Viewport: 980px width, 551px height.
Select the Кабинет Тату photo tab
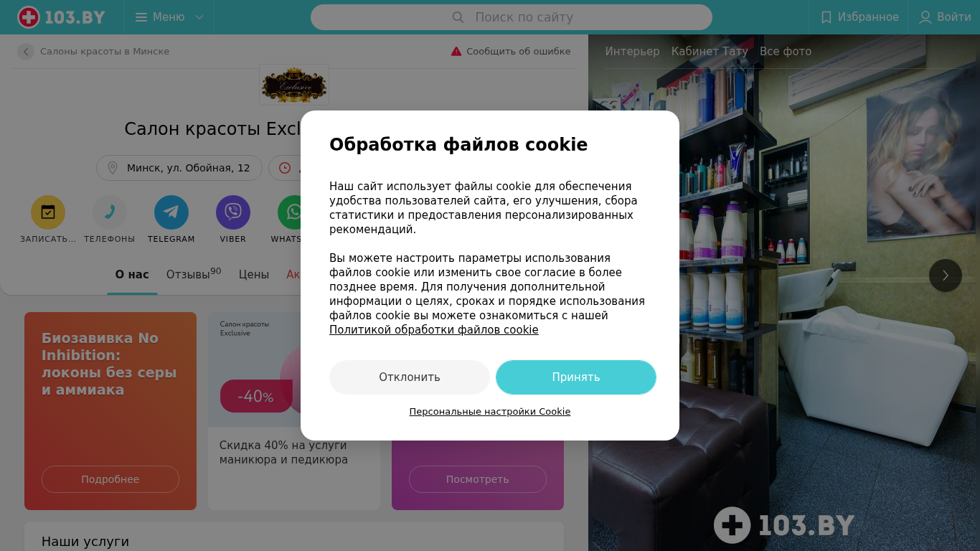710,52
